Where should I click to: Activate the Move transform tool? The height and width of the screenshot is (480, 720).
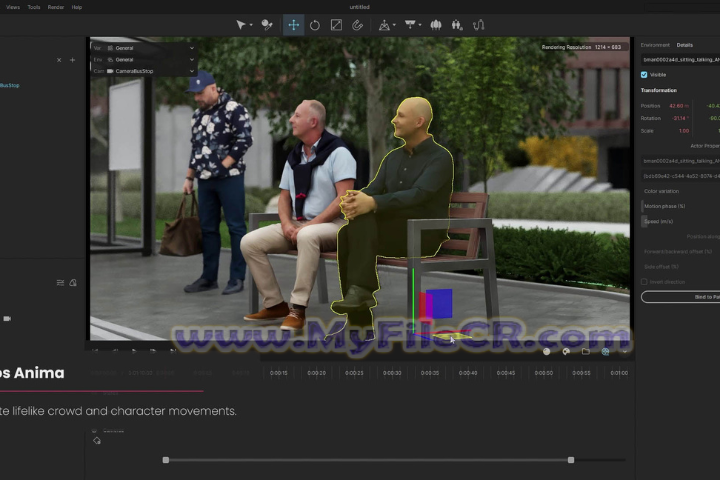point(293,25)
